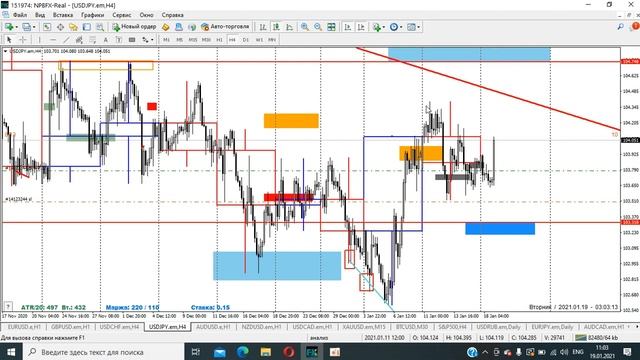Switch to M30 timeframe
The image size is (640, 360).
207,40
